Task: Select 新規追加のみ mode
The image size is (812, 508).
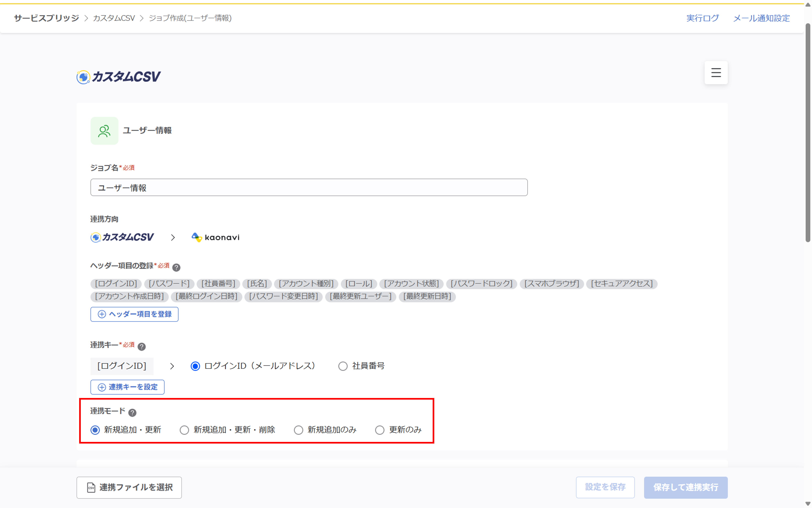Action: click(x=298, y=430)
